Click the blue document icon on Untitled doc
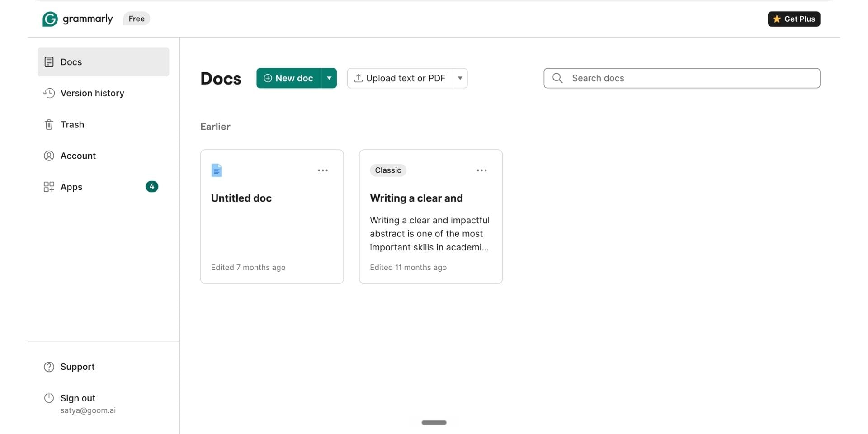Image resolution: width=868 pixels, height=434 pixels. pyautogui.click(x=217, y=170)
